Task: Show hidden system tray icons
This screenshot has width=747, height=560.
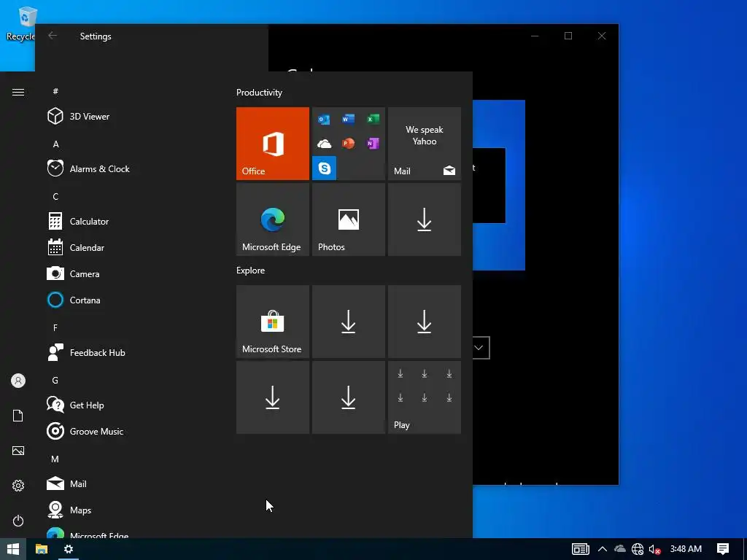Action: click(602, 549)
